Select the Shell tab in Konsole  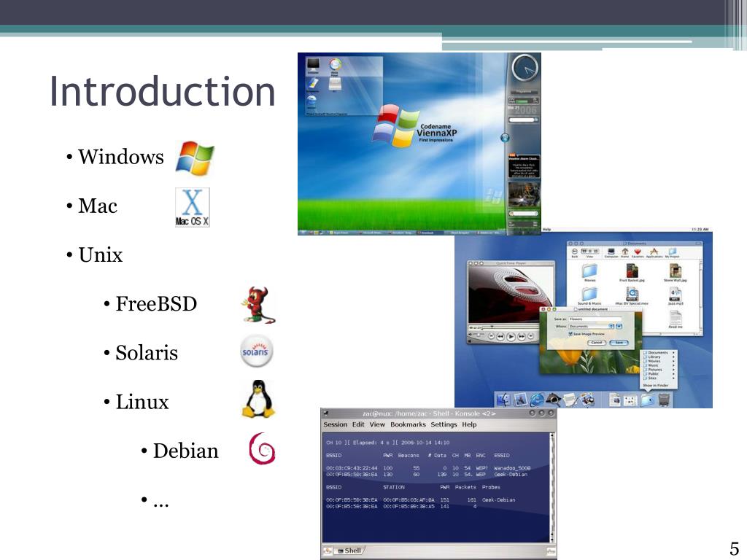click(x=349, y=551)
